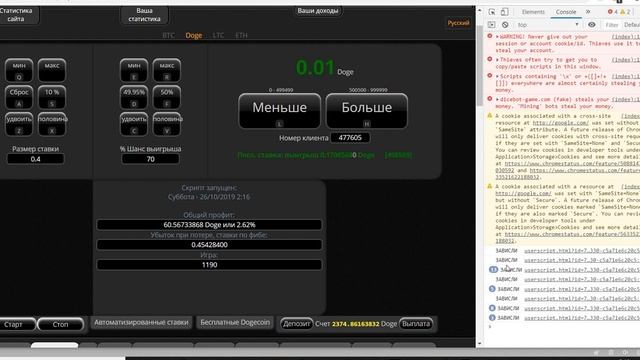The height and width of the screenshot is (360, 640).
Task: Halve the bet size with половина (X)
Action: (x=52, y=124)
